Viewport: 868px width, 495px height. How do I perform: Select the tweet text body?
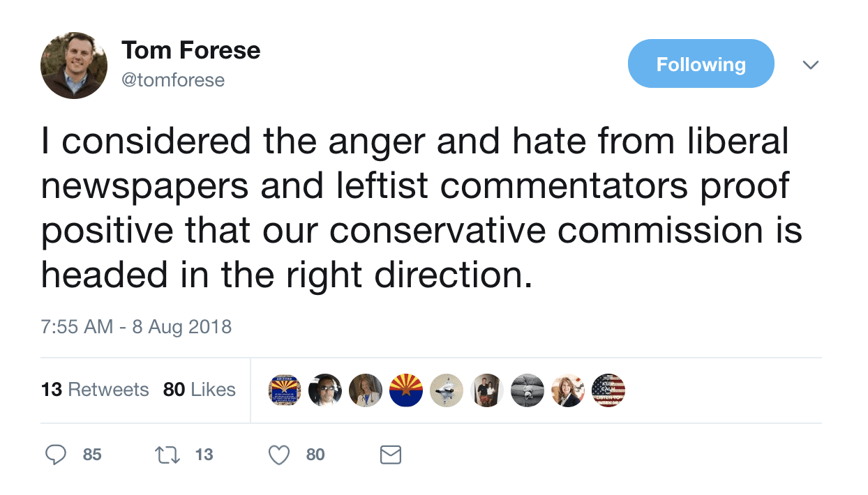click(x=419, y=207)
